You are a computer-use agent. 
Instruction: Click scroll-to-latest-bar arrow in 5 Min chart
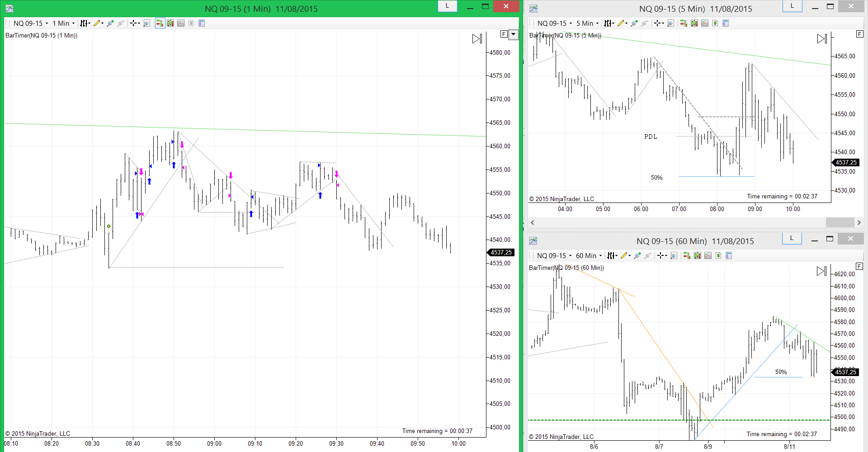(822, 39)
